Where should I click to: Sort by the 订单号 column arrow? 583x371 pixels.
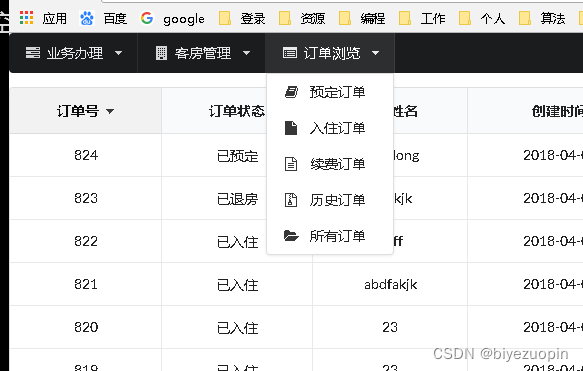(x=110, y=111)
